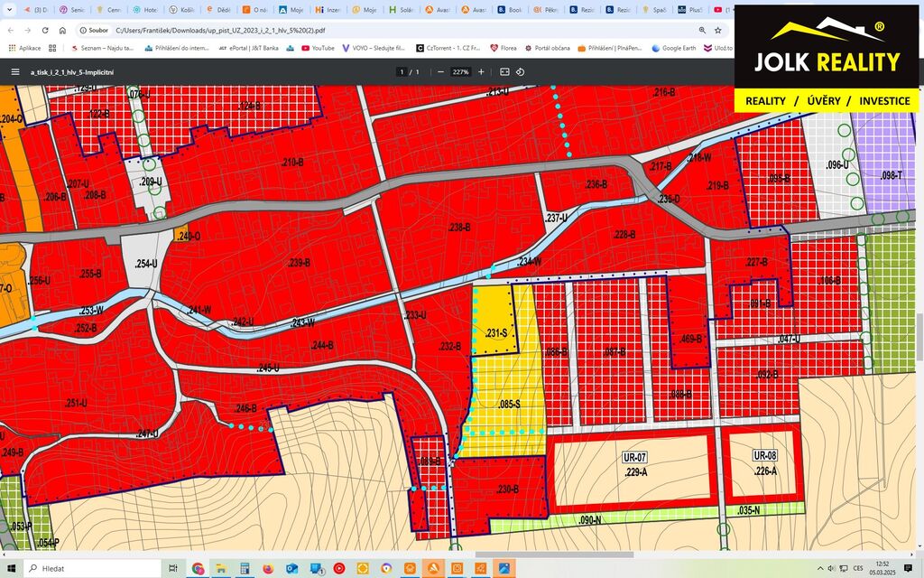Bookmark this page with star icon
This screenshot has height=578, width=924.
click(x=718, y=30)
